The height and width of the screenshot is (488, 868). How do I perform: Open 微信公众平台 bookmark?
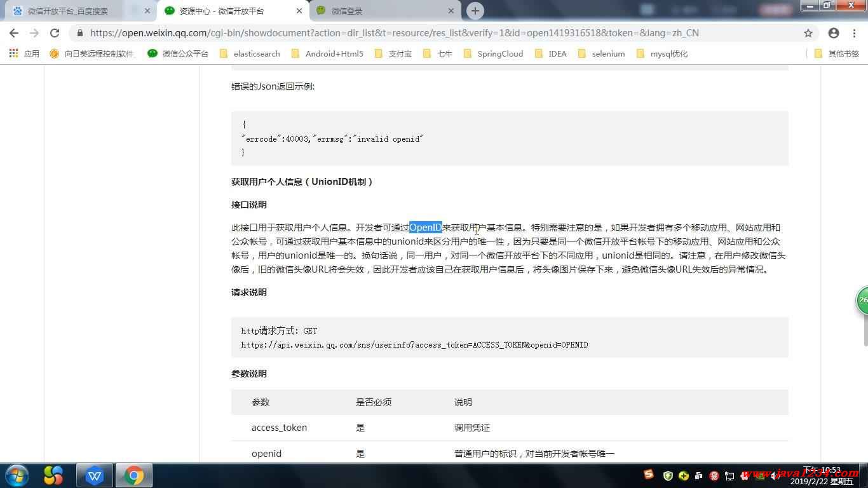coord(178,53)
